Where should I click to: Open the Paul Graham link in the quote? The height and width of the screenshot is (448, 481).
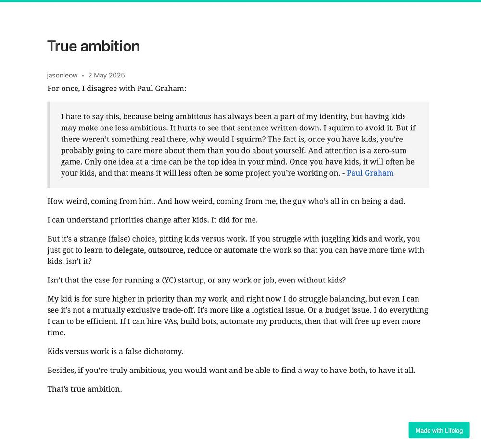370,173
